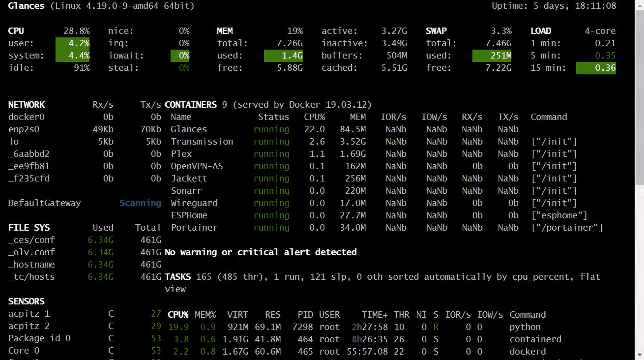This screenshot has width=644, height=360.
Task: Click the enp2s0 network interface name
Action: (x=24, y=129)
